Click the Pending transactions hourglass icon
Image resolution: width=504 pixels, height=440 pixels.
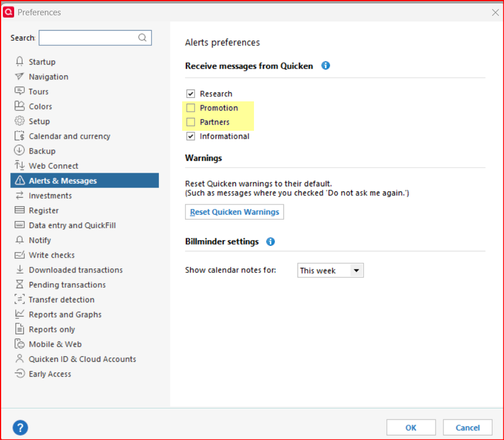point(20,284)
